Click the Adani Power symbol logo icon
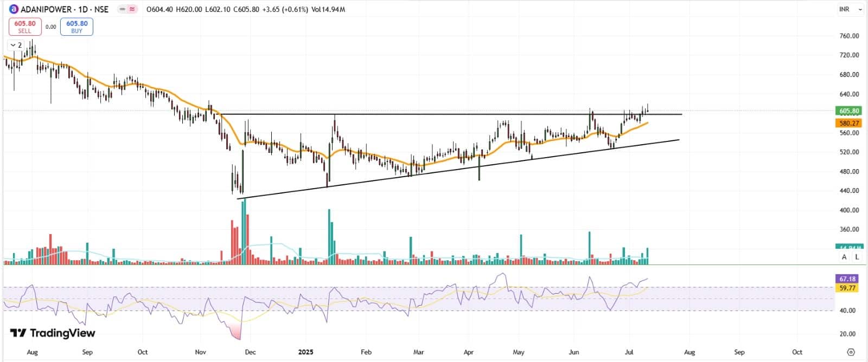868x362 pixels. pyautogui.click(x=14, y=9)
